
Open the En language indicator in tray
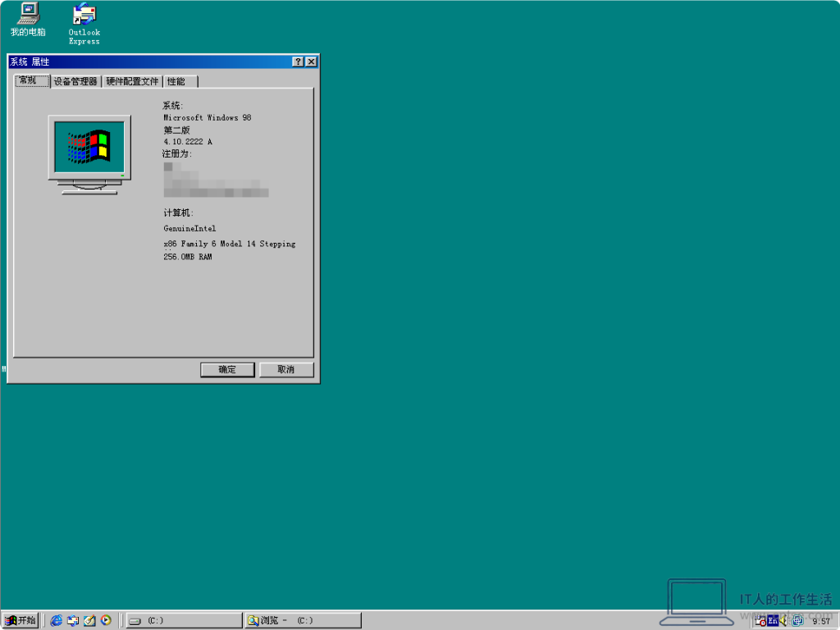tap(773, 621)
